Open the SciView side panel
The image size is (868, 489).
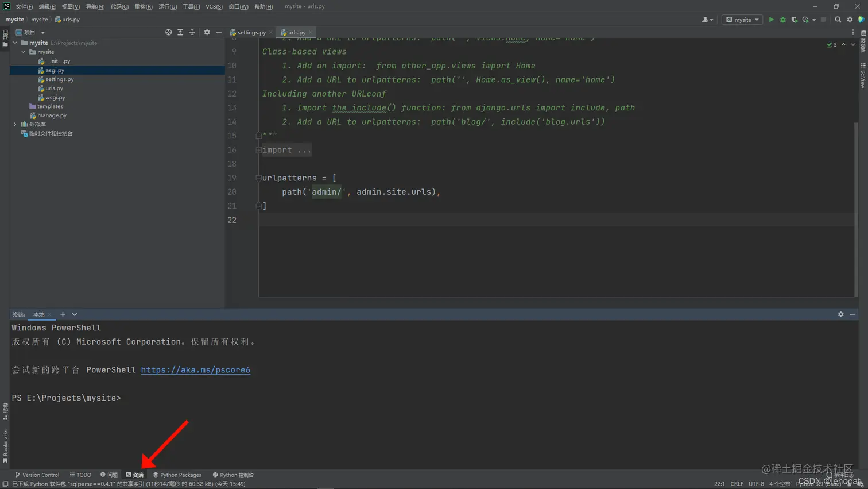tap(863, 76)
